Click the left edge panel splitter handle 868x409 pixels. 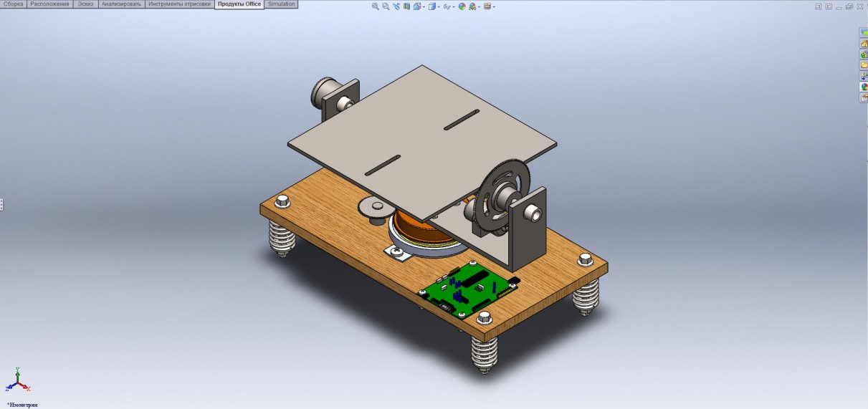point(1,204)
